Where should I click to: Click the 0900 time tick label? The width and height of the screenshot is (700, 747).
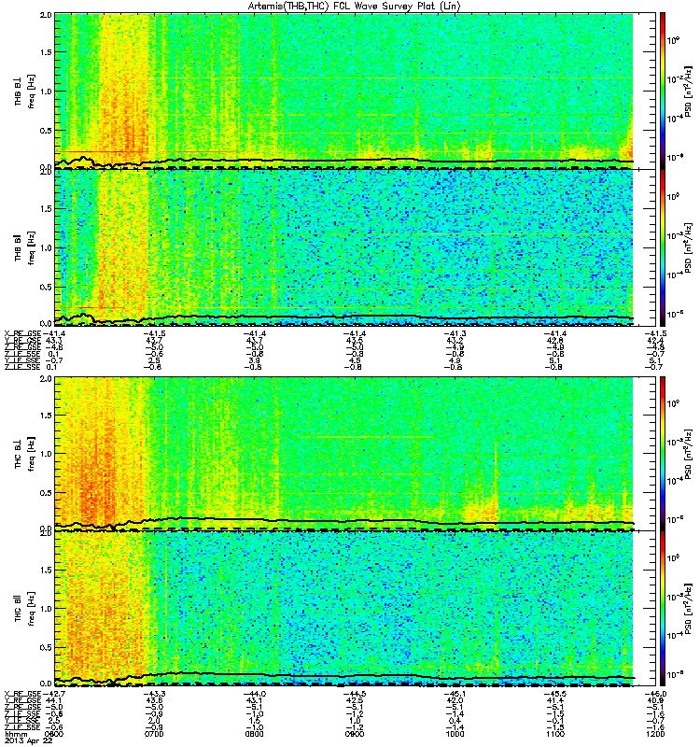355,734
